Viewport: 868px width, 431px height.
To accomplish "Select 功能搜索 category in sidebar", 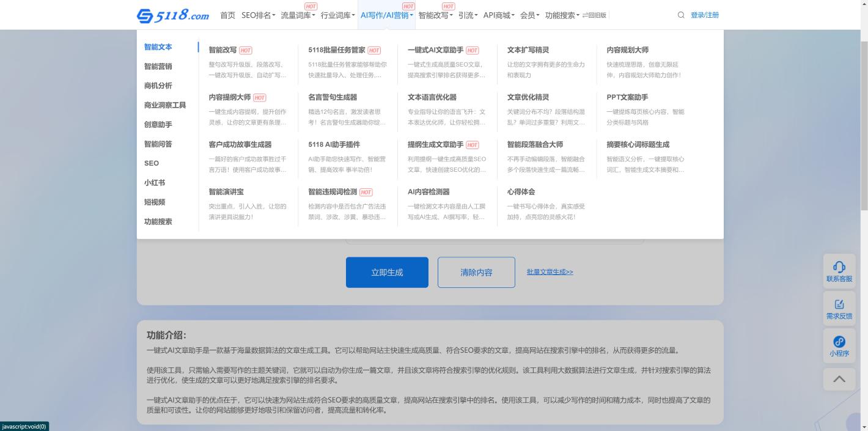I will tap(158, 222).
